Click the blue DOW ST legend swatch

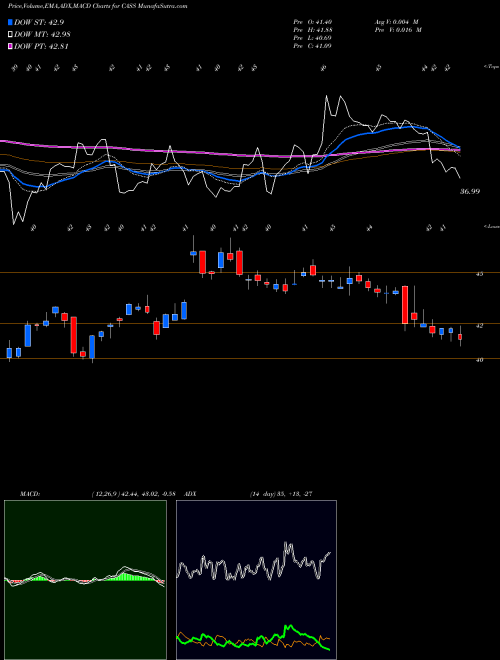[10, 22]
